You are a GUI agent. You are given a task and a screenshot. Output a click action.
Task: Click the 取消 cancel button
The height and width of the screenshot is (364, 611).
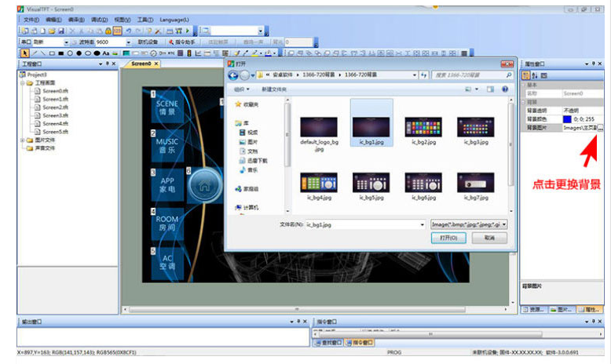pyautogui.click(x=489, y=238)
